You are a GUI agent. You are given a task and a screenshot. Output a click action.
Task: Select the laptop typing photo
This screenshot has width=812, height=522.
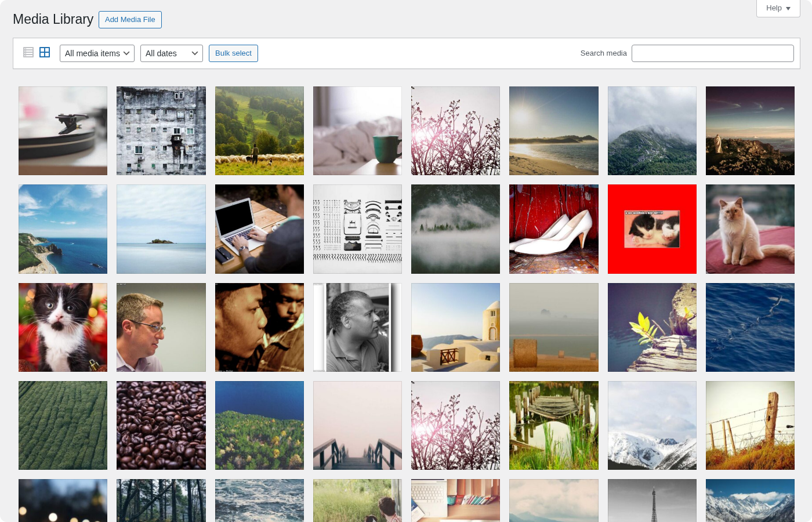pos(259,229)
